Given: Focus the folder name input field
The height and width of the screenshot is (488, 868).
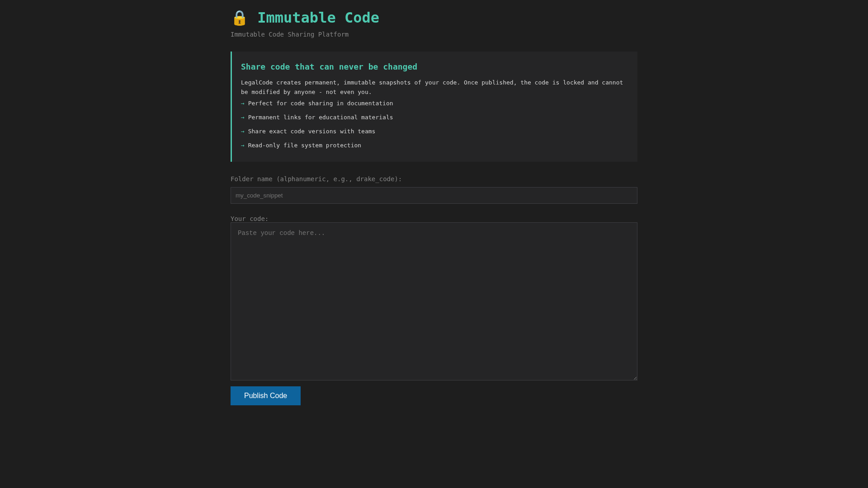Looking at the screenshot, I should tap(434, 196).
